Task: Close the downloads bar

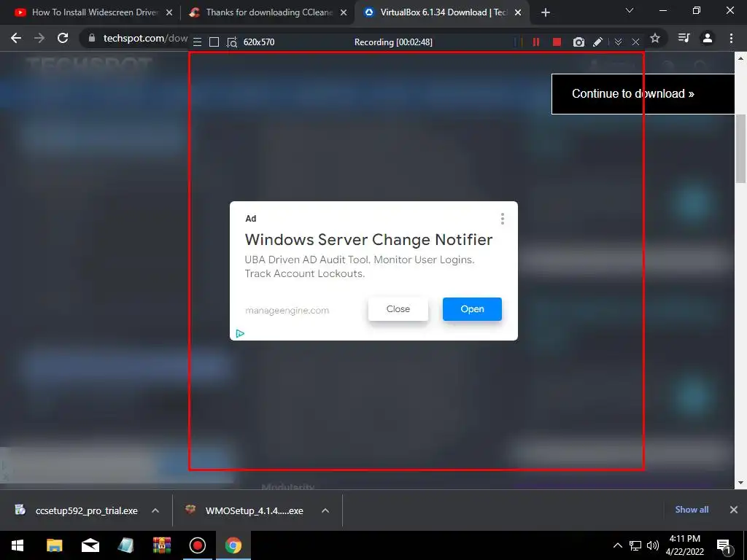Action: [734, 510]
